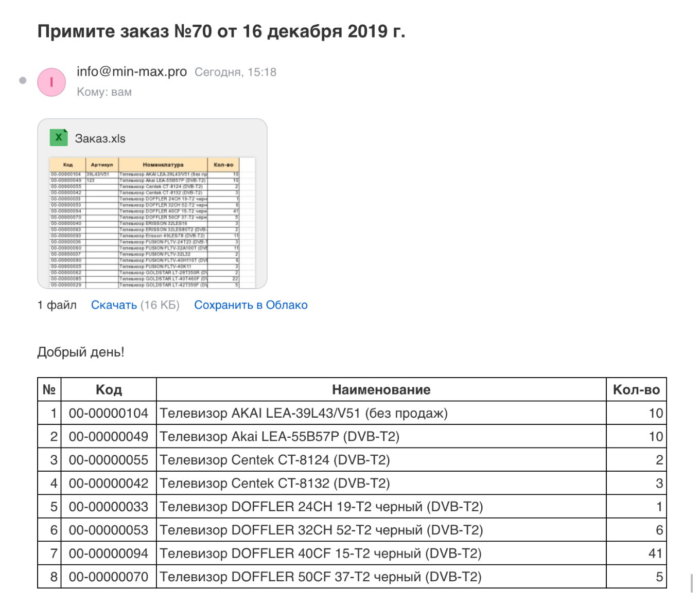This screenshot has width=700, height=607.
Task: Click the Скачать download link
Action: (114, 305)
